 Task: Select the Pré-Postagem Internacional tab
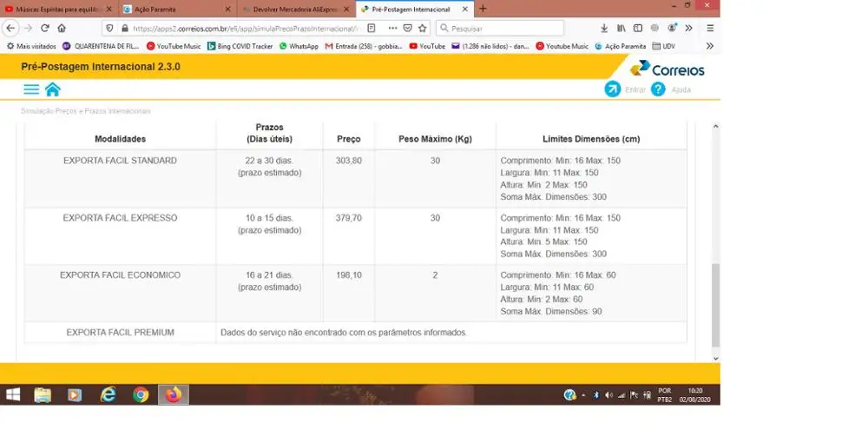416,10
